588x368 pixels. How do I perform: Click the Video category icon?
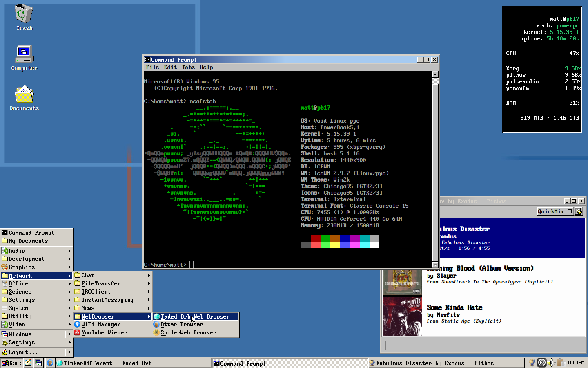(x=5, y=324)
